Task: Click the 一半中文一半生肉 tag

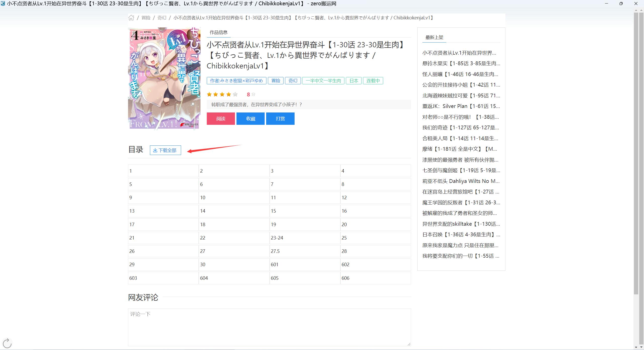Action: click(x=323, y=81)
